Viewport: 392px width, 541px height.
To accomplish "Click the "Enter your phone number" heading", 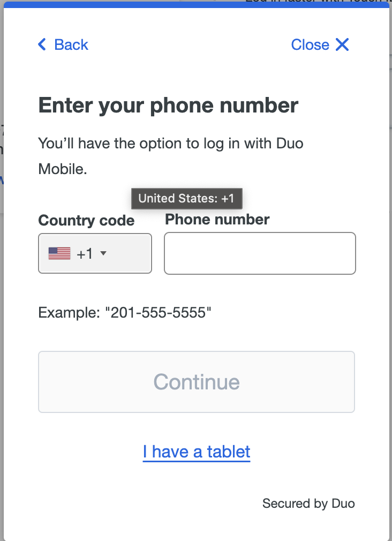I will point(168,105).
